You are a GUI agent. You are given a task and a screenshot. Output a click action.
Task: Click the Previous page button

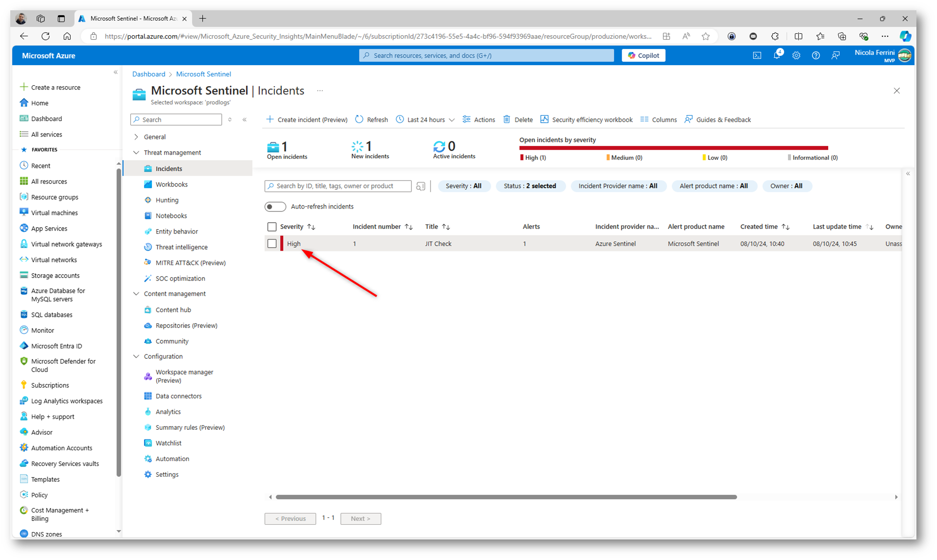290,518
